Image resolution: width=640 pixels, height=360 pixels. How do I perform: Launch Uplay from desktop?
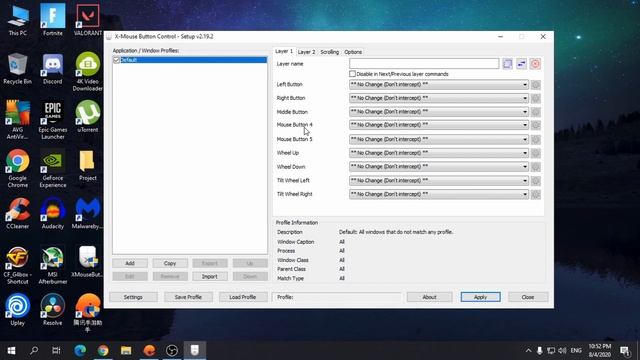[x=18, y=309]
